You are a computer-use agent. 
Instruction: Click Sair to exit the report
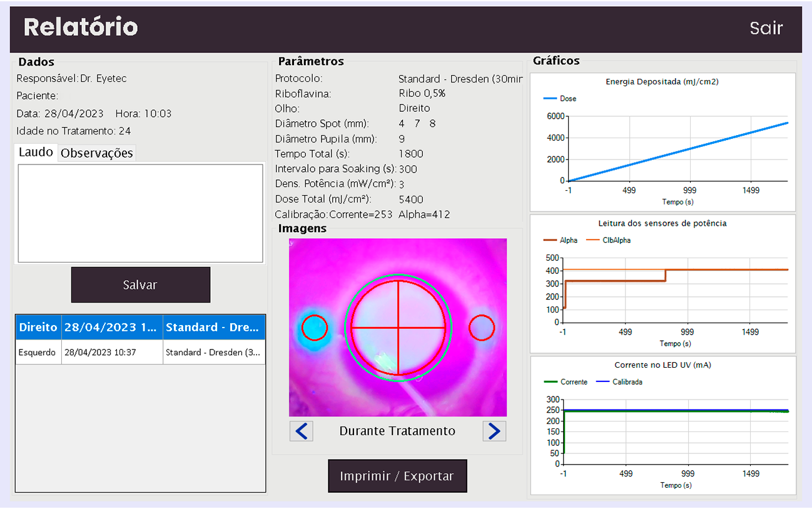766,28
